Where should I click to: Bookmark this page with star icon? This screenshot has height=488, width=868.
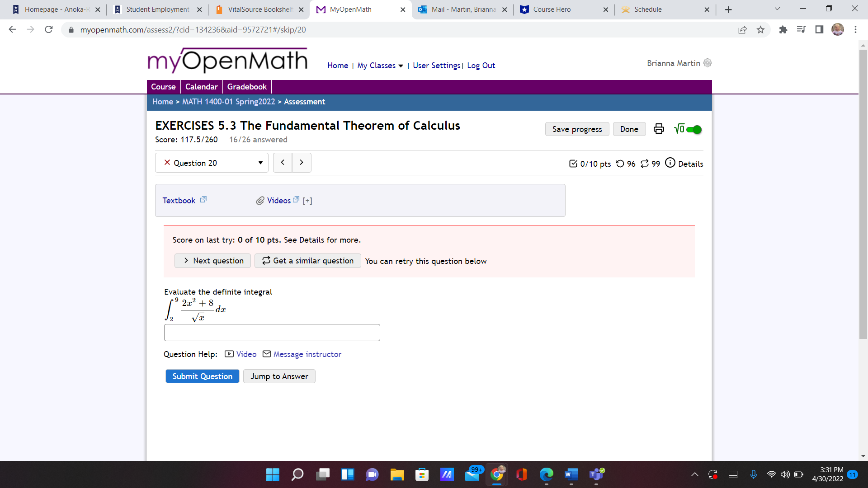pyautogui.click(x=760, y=30)
